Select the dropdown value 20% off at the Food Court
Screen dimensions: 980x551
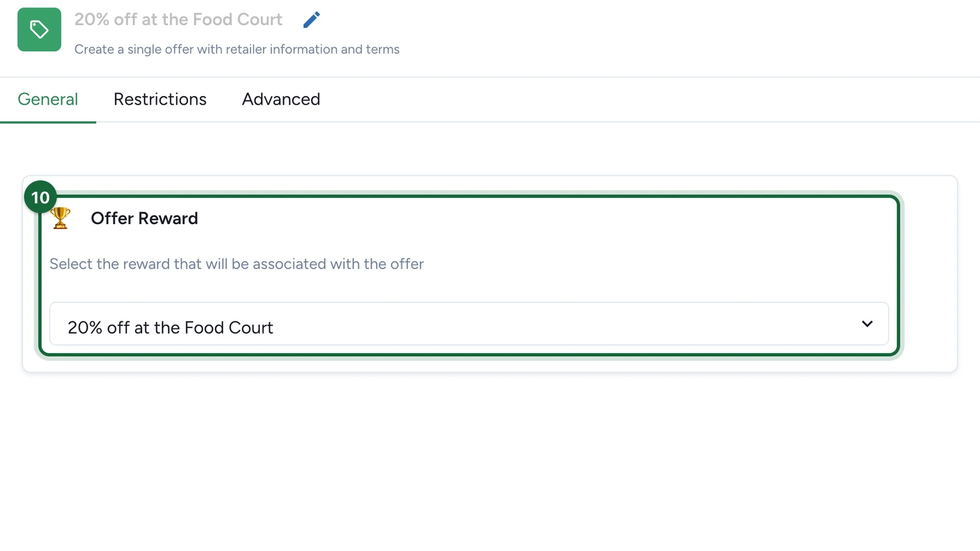click(170, 328)
